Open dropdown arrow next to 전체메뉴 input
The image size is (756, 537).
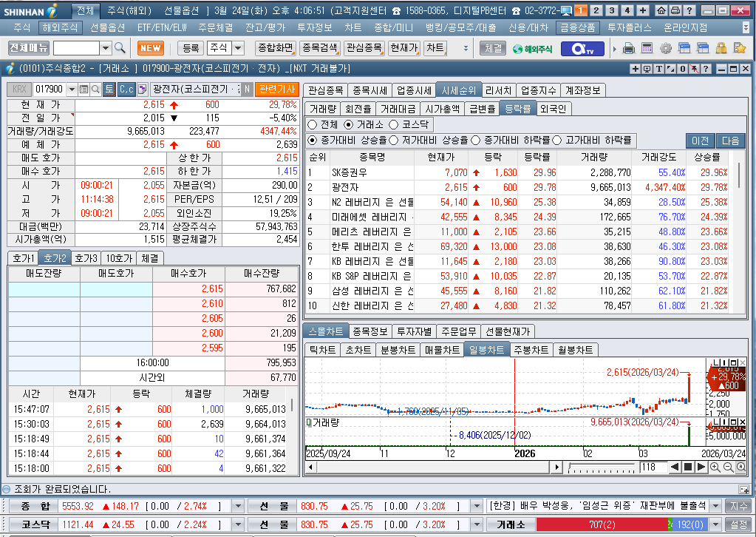[106, 48]
